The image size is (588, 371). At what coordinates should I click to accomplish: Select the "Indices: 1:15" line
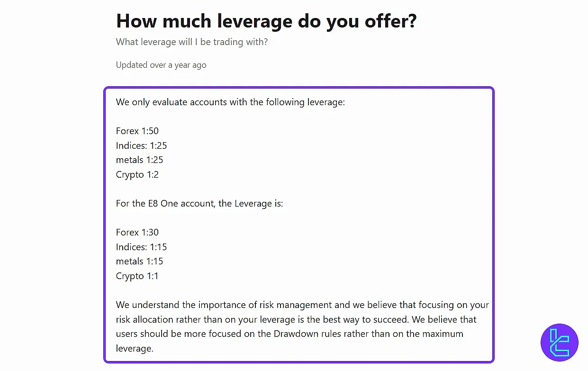coord(141,247)
